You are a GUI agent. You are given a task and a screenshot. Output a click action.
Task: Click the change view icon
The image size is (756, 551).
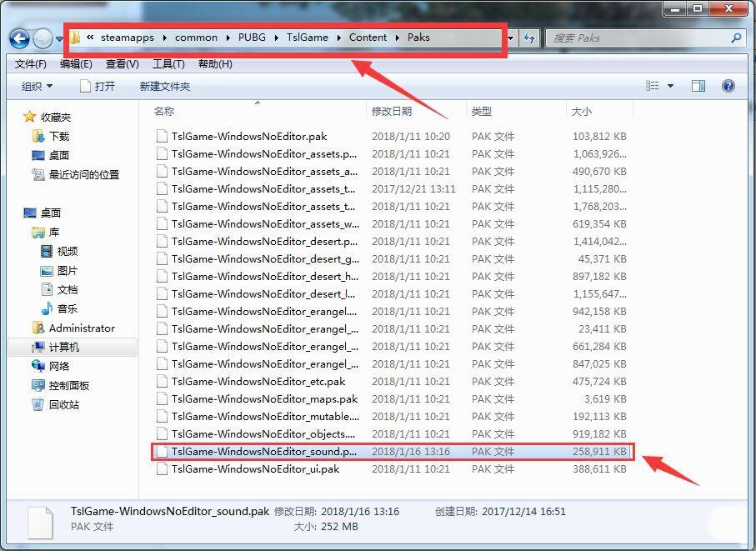pyautogui.click(x=653, y=86)
